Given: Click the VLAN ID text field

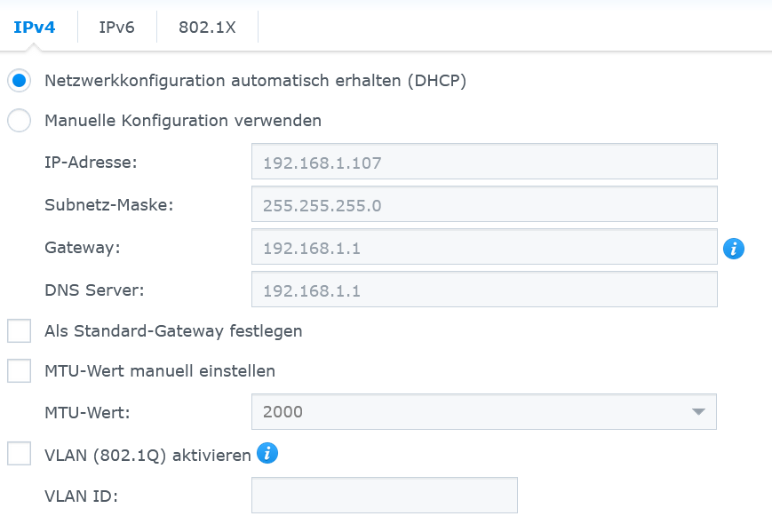Looking at the screenshot, I should [x=384, y=496].
